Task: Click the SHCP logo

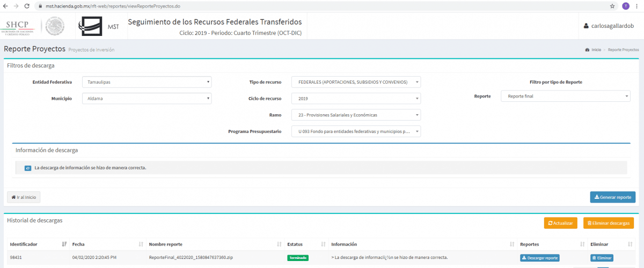Action: 19,26
